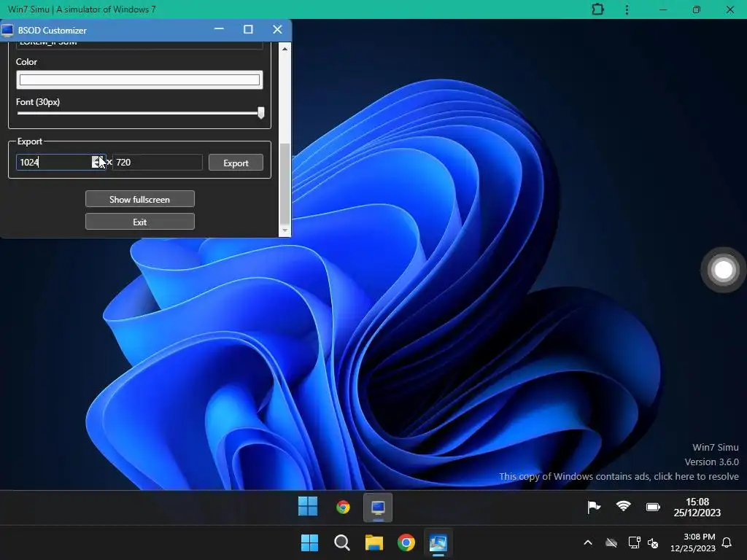Viewport: 747px width, 560px height.
Task: Open the Win7 Simu three-dot menu
Action: (x=627, y=9)
